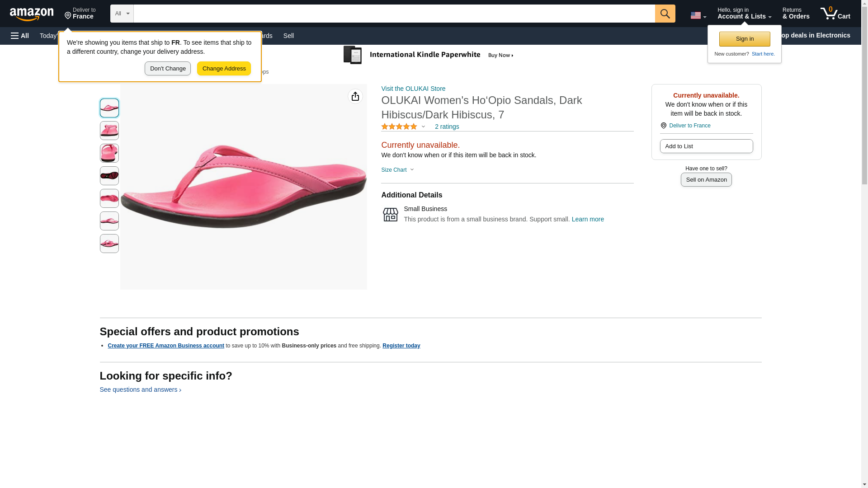The image size is (868, 488).
Task: Click Add to List button
Action: (706, 146)
